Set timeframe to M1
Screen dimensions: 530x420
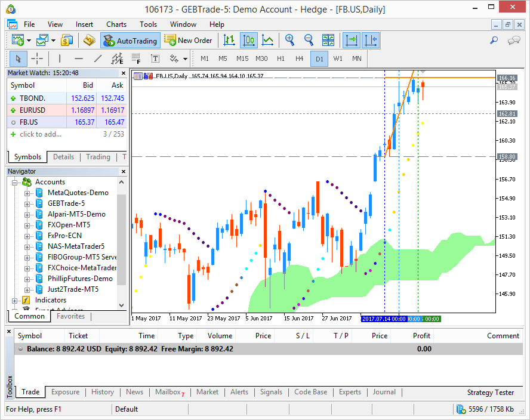(205, 59)
